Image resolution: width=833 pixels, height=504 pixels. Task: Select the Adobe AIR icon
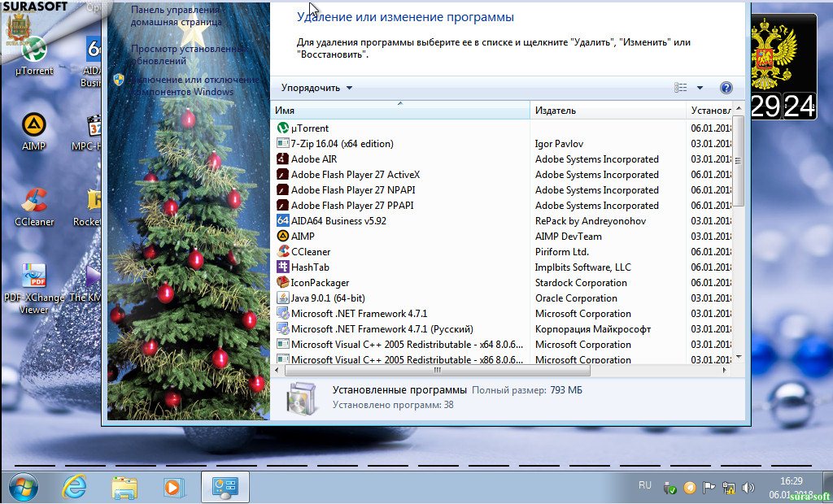pos(282,159)
